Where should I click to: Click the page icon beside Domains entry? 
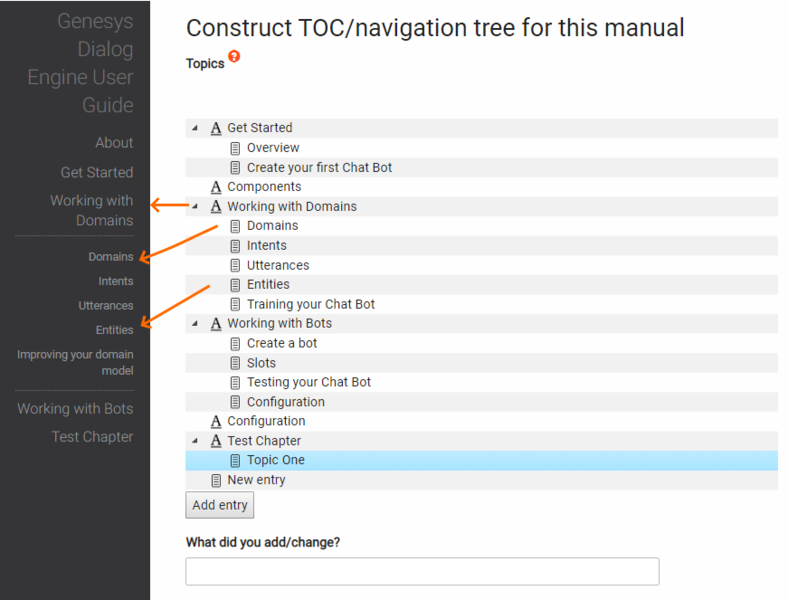(x=235, y=226)
